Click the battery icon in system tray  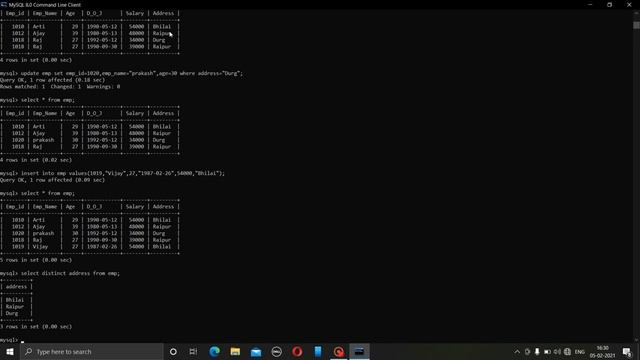547,351
